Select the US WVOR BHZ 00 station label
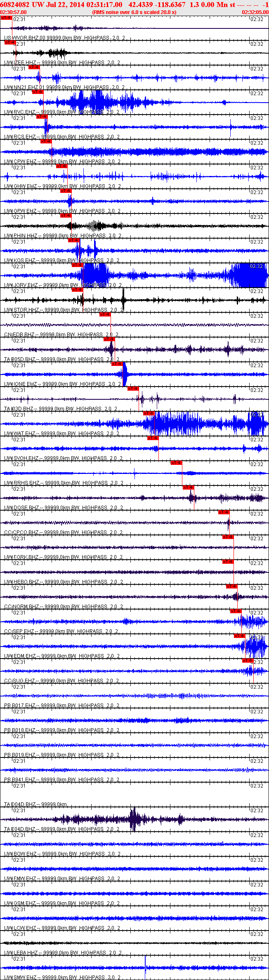Screen dimensions: 269x980 [x=64, y=38]
